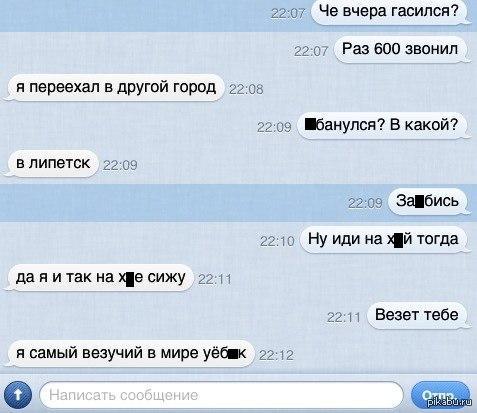Click the 22:08 timestamp

point(246,89)
